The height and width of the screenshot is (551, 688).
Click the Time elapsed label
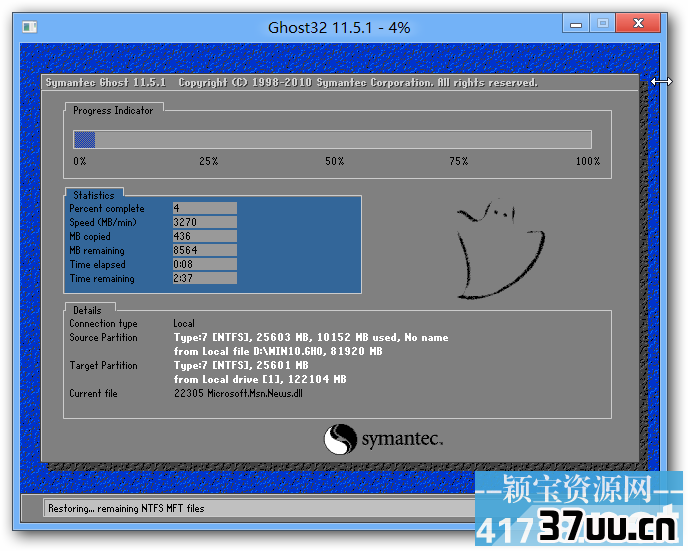97,265
